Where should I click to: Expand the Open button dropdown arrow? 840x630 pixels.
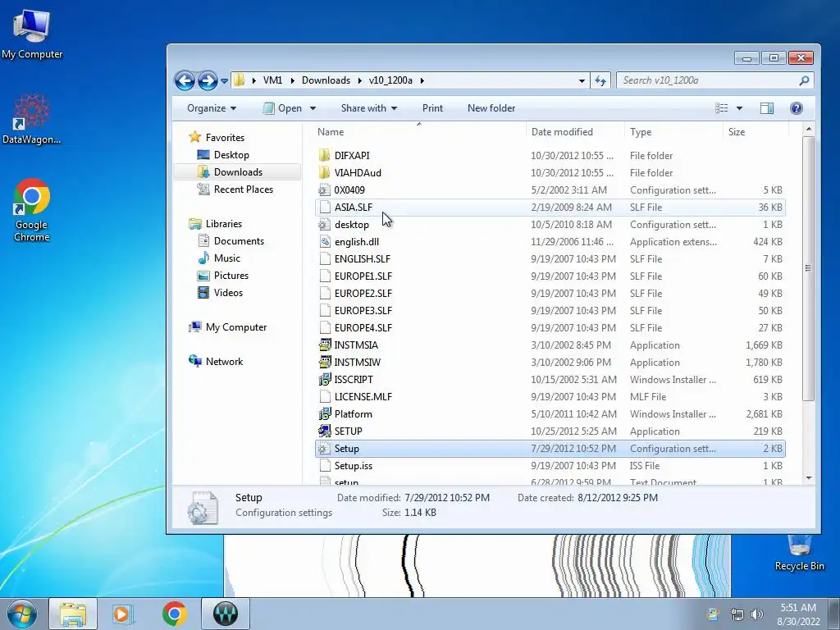tap(313, 108)
